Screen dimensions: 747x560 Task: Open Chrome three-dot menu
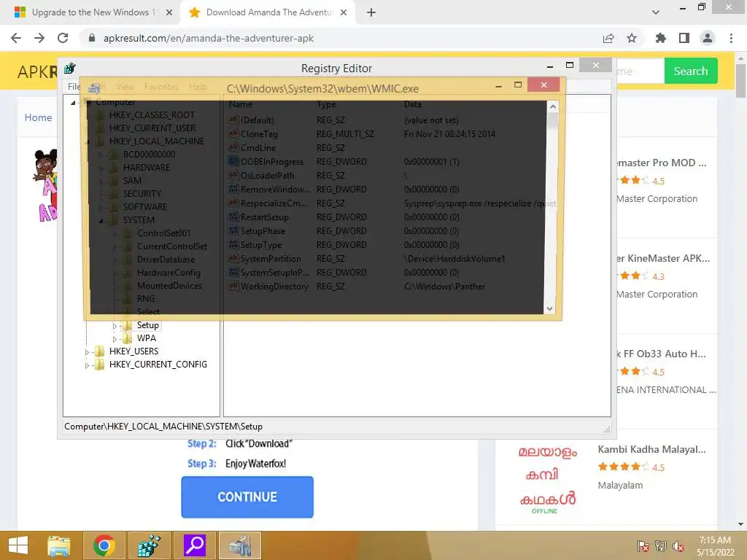click(731, 38)
